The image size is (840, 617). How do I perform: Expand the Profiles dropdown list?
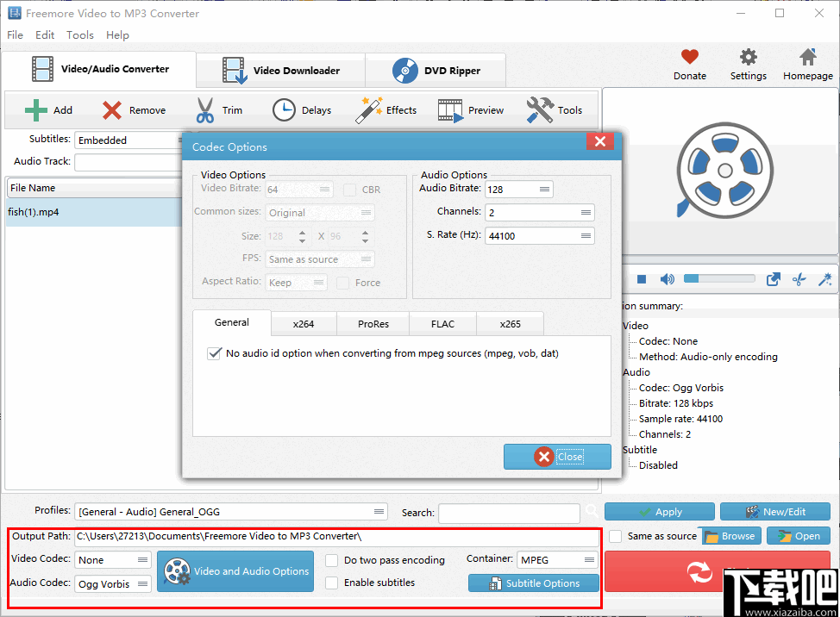point(378,511)
